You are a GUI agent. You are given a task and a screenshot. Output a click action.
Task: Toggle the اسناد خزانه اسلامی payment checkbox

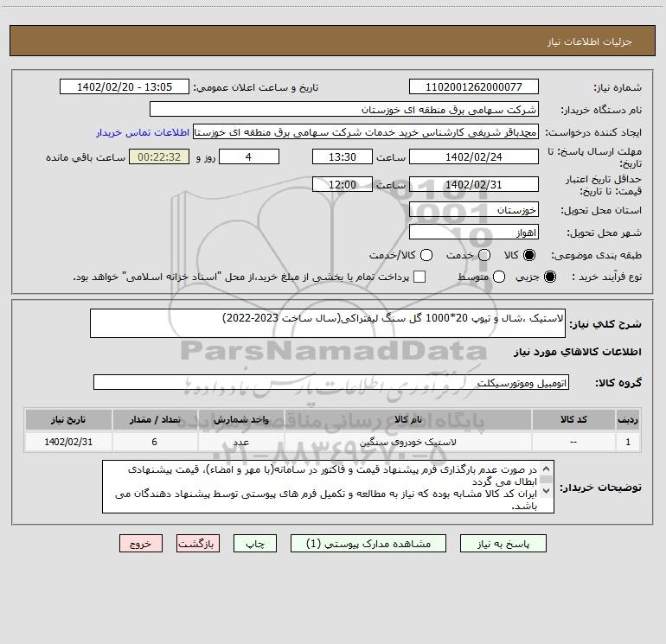(419, 277)
